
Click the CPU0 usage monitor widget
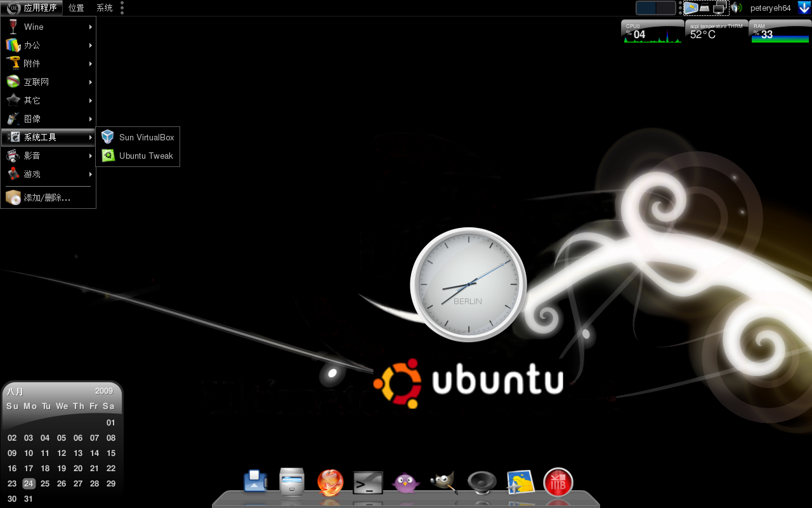pos(653,31)
